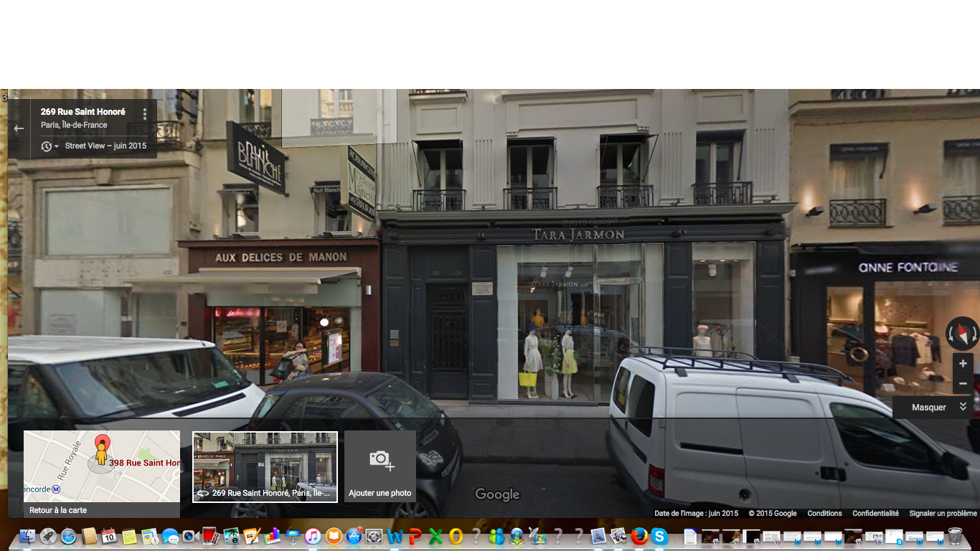Viewport: 980px width, 551px height.
Task: Open the Messenger buddies icon in the dock
Action: (496, 537)
